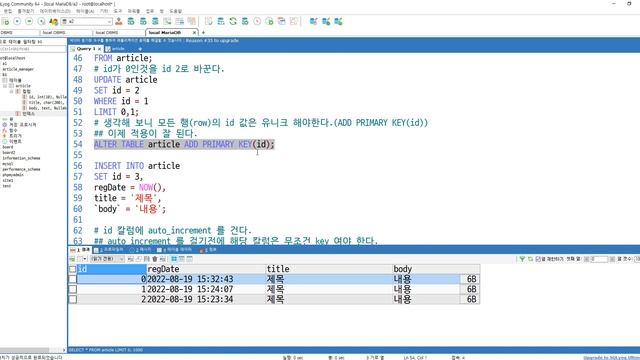Click the regDate column header
Screen dimensions: 640x360
[206, 269]
